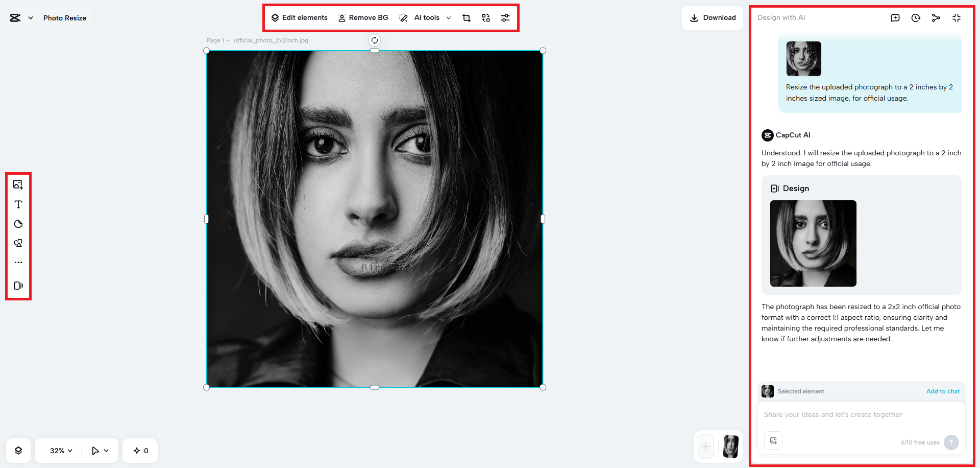980x468 pixels.
Task: Open chat history clock icon
Action: pyautogui.click(x=916, y=18)
